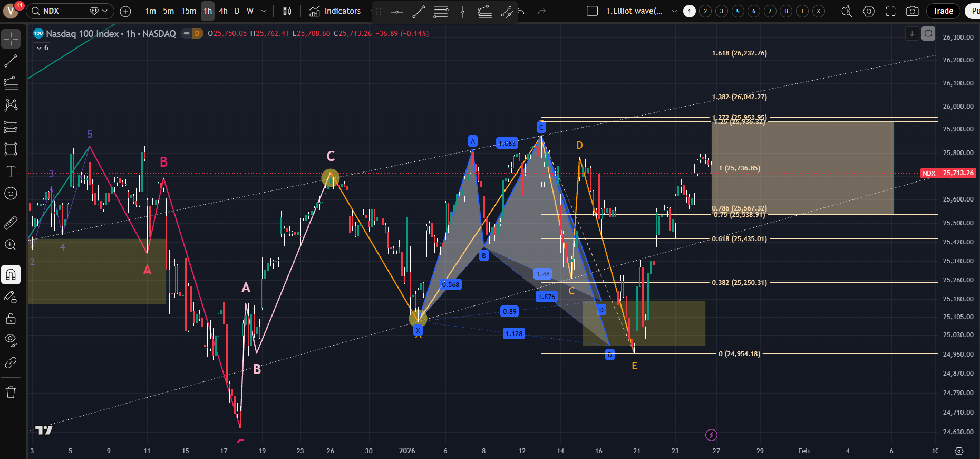
Task: Select the Measure ruler tool
Action: click(11, 223)
